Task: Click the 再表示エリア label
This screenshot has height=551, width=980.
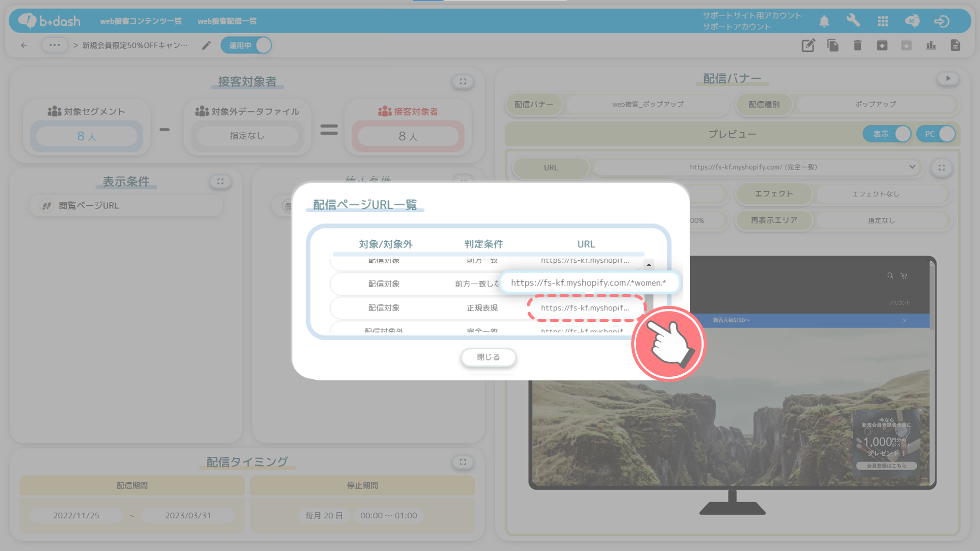Action: click(774, 220)
